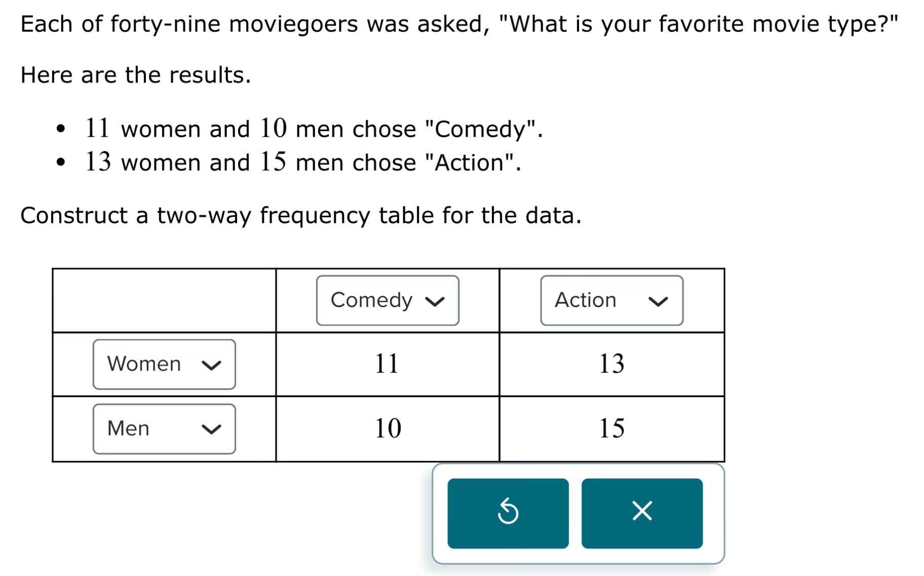Click the "Construct a two-way frequency table" instruction
The width and height of the screenshot is (924, 576).
click(300, 215)
